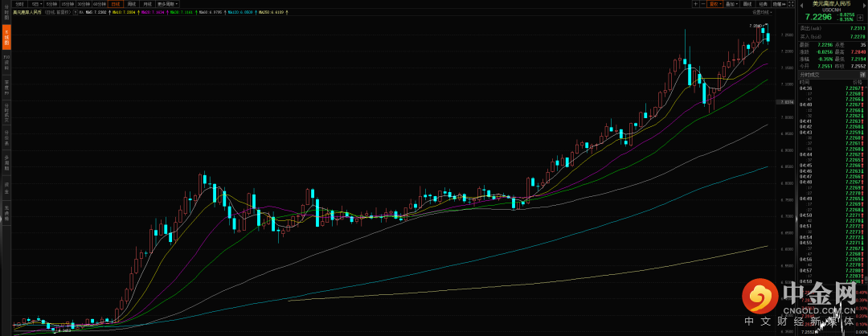Switch to 15分钟 period tab

(x=68, y=4)
